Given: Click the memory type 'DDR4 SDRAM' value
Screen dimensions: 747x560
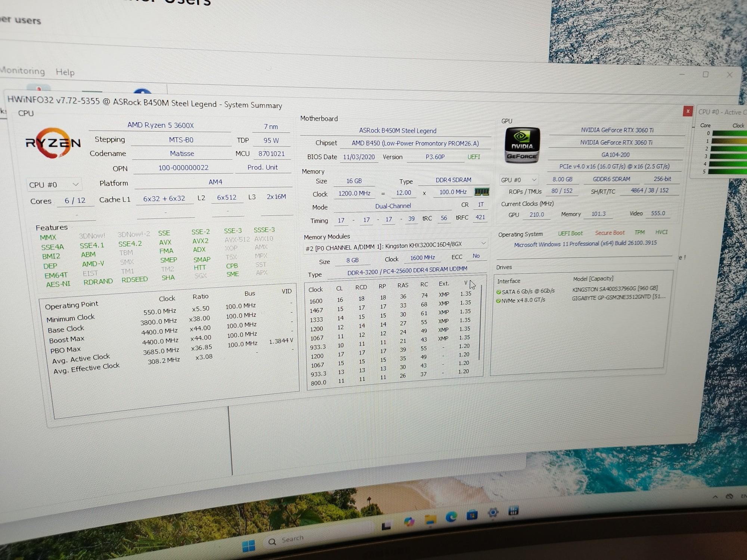Looking at the screenshot, I should (453, 180).
